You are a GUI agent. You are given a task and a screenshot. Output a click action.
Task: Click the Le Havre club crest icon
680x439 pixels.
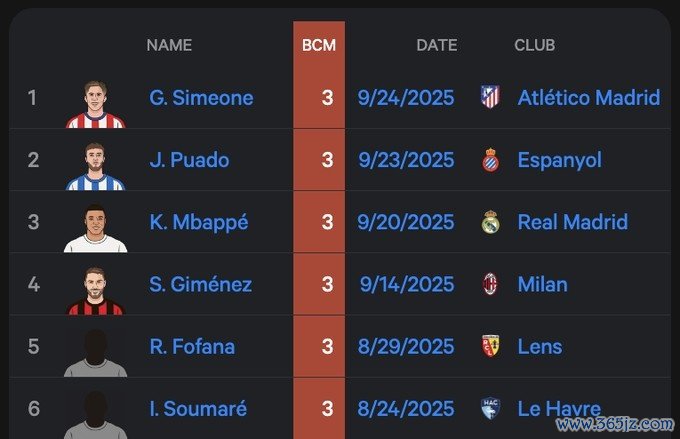[x=489, y=409]
